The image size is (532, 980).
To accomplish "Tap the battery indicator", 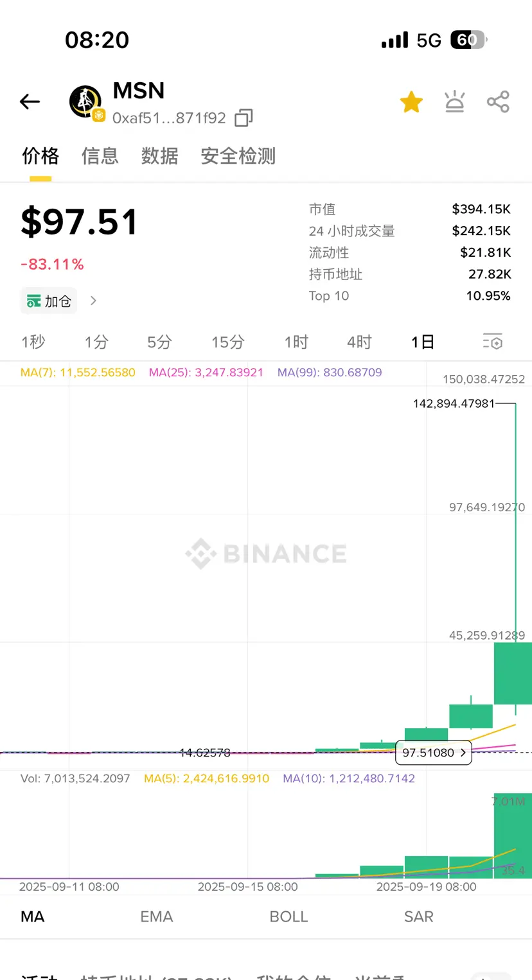I will [x=468, y=40].
